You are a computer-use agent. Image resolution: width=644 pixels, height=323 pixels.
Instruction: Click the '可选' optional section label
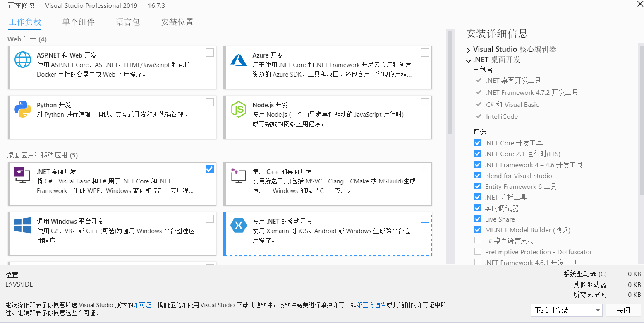(480, 132)
